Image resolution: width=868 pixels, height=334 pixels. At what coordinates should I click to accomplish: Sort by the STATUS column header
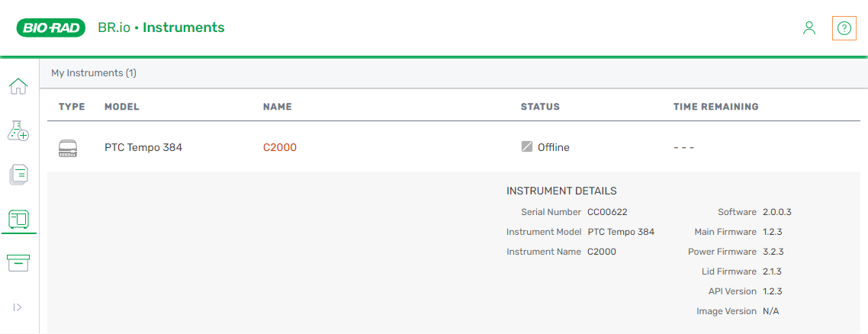(x=540, y=107)
